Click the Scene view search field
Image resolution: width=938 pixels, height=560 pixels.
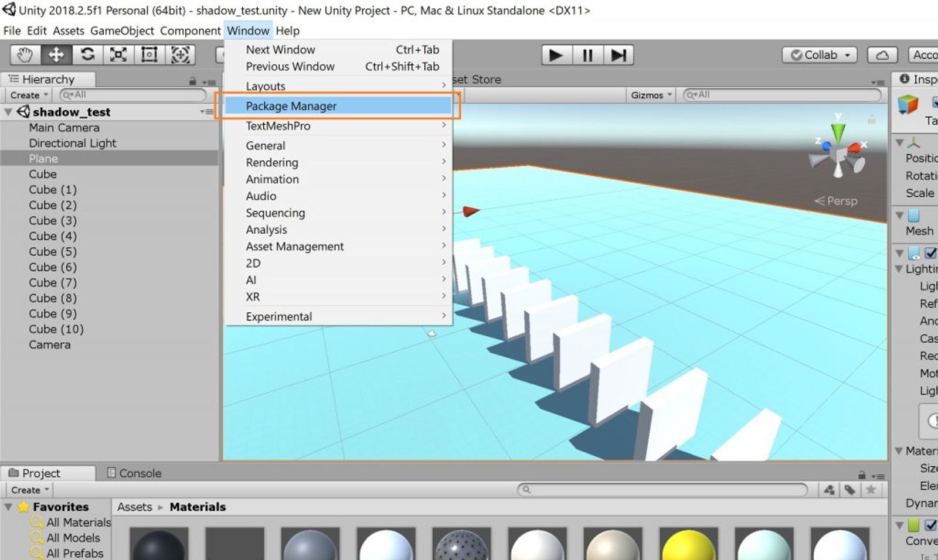(x=782, y=95)
